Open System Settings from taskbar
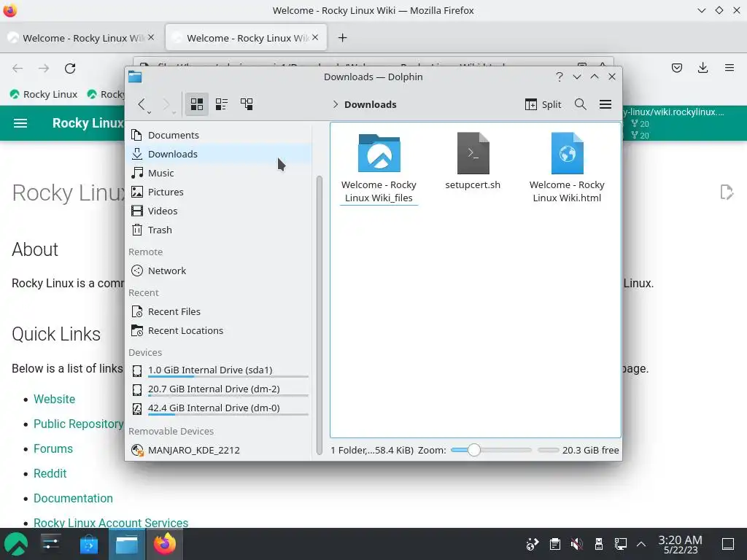The width and height of the screenshot is (747, 560). [50, 544]
